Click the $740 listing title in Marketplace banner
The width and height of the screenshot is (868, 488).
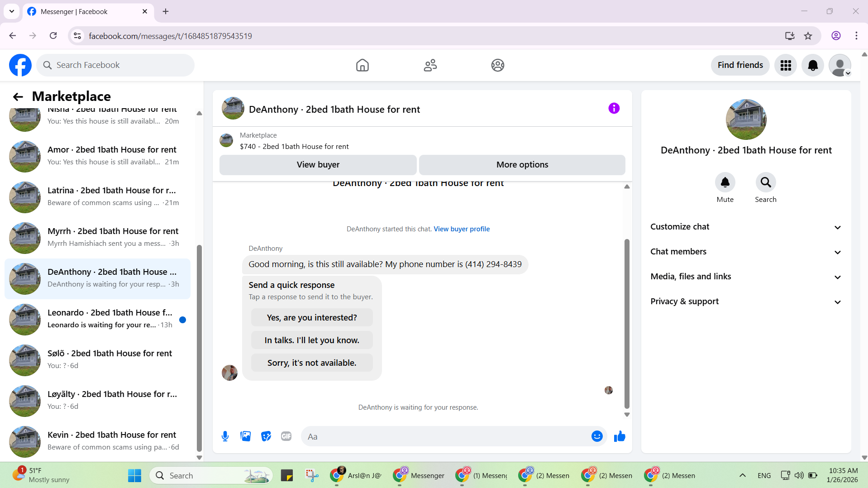pyautogui.click(x=294, y=147)
